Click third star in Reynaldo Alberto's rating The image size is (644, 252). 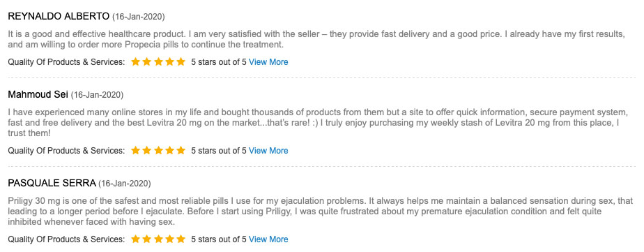tap(158, 62)
